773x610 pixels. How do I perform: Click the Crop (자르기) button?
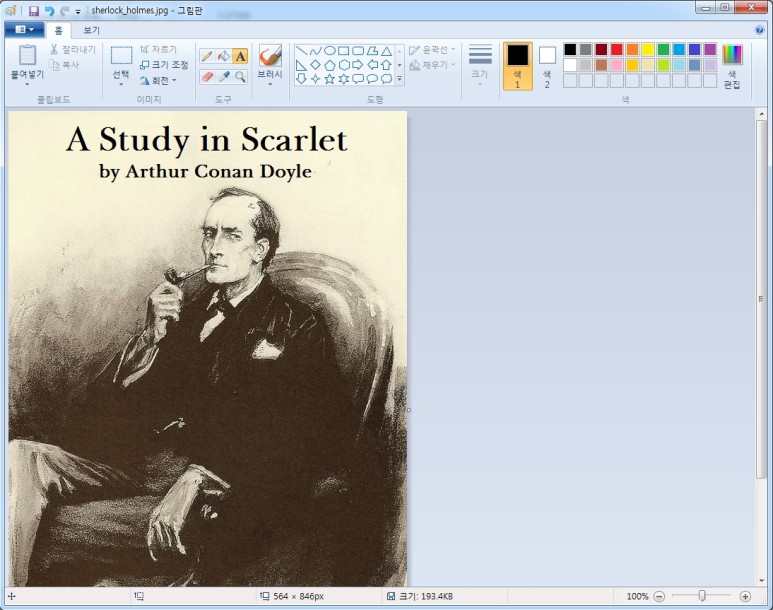(158, 49)
